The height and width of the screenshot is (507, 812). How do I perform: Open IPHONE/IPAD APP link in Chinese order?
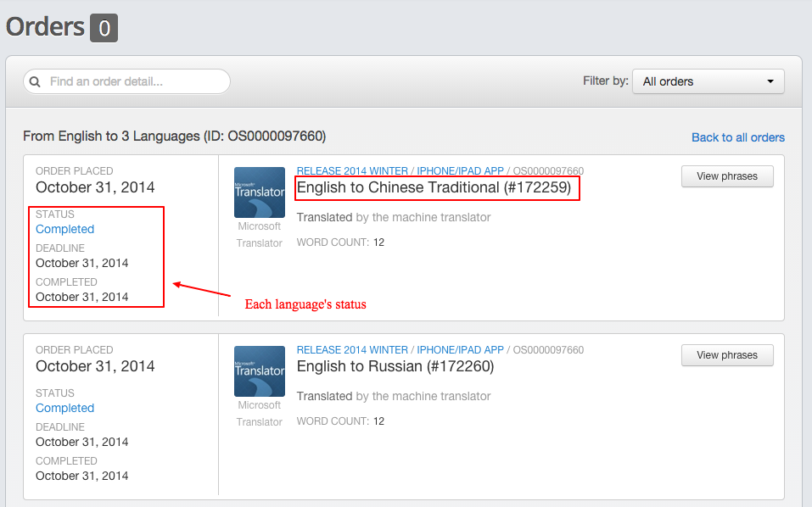click(x=461, y=170)
